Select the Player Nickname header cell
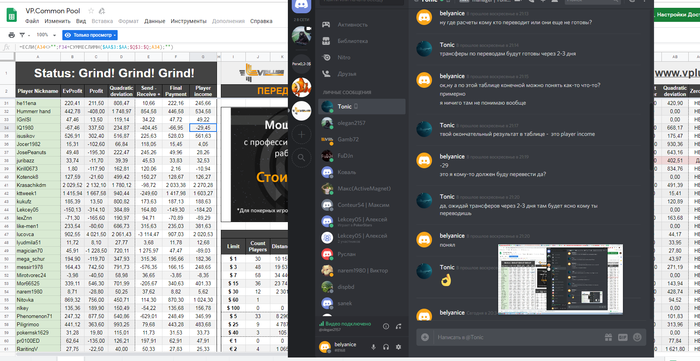The width and height of the screenshot is (700, 361). point(38,91)
